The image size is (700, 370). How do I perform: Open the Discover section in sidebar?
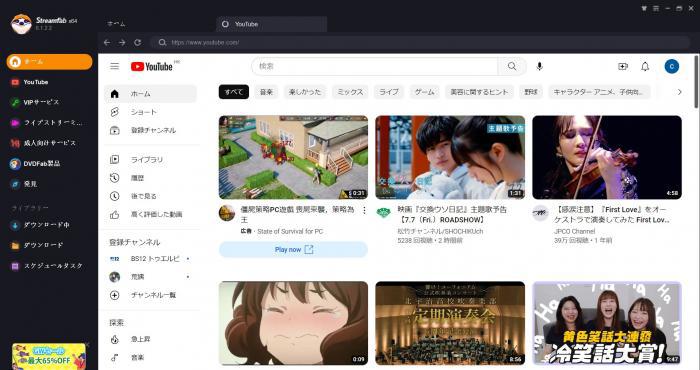tap(24, 184)
